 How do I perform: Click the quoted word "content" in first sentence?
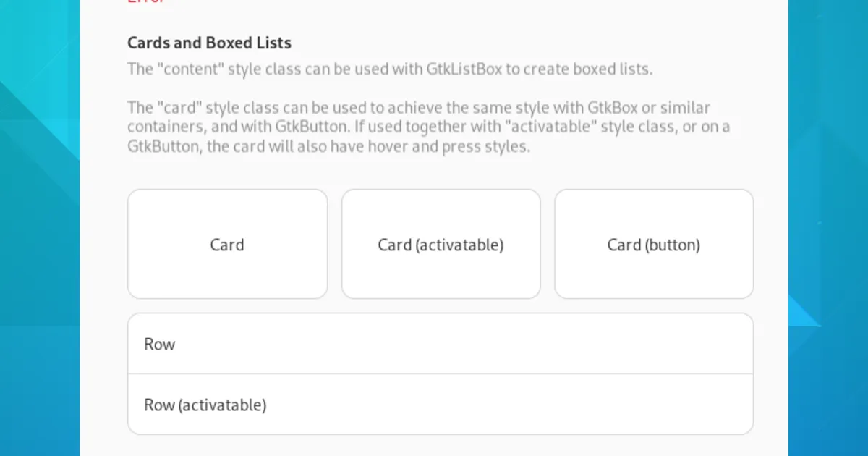[190, 69]
